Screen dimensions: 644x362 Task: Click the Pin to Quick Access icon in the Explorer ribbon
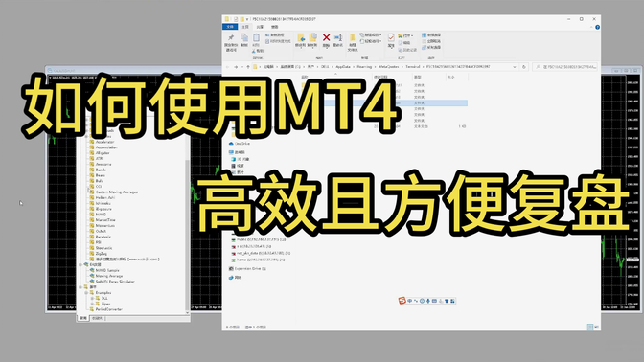[x=231, y=37]
